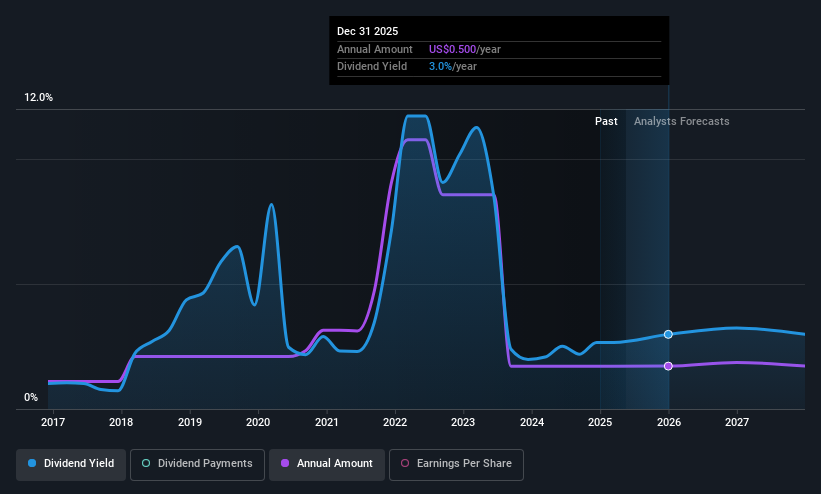Click the US$0.500/year tooltip value
Viewport: 821px width, 494px height.
point(465,49)
